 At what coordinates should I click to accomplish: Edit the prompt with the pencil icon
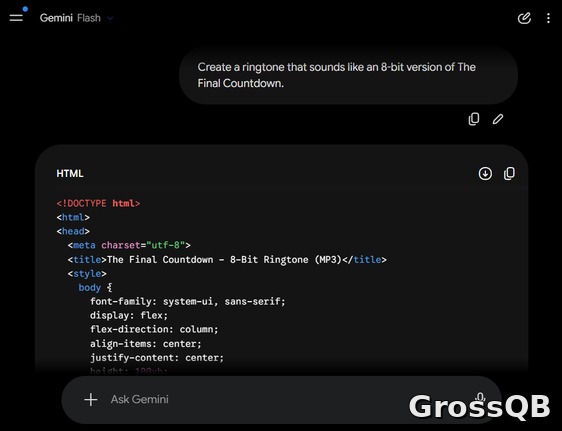pyautogui.click(x=498, y=119)
